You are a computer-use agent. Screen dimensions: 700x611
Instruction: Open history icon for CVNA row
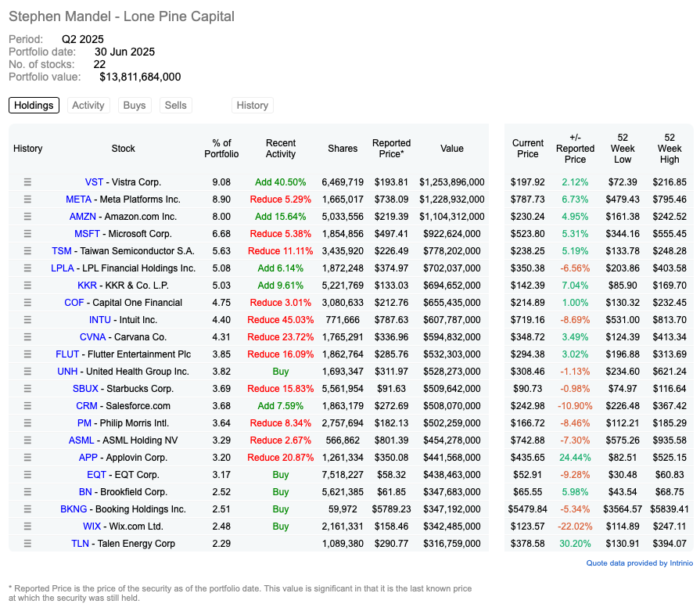click(x=27, y=336)
